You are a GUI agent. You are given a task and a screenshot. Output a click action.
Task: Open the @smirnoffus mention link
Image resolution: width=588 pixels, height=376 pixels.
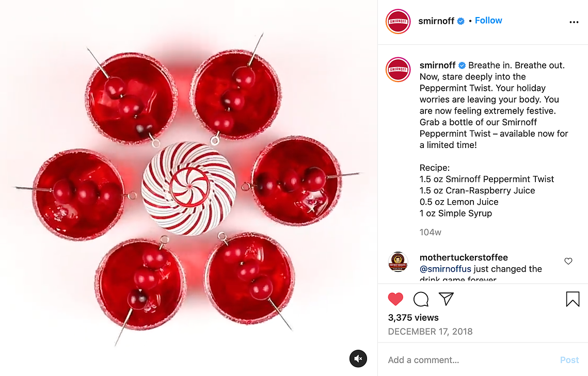pos(445,269)
